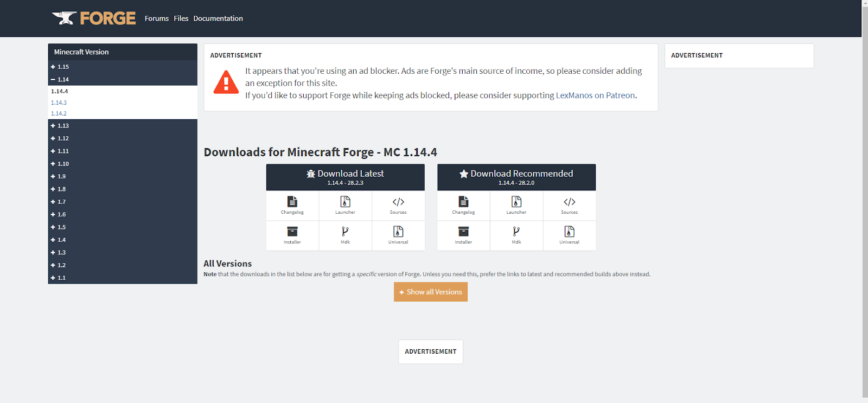Expand the 1.15 version group
This screenshot has height=403, width=868.
pyautogui.click(x=123, y=67)
